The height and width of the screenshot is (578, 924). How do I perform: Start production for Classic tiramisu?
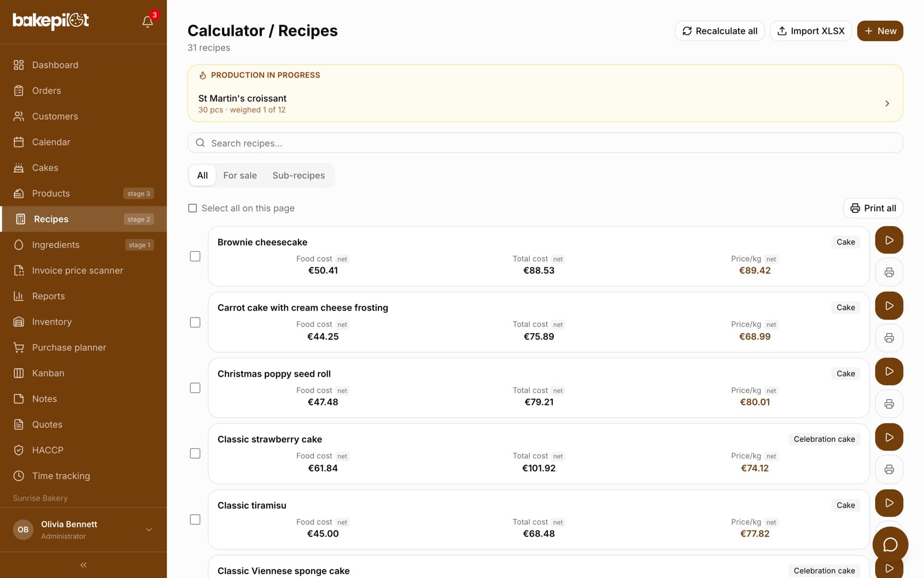889,503
